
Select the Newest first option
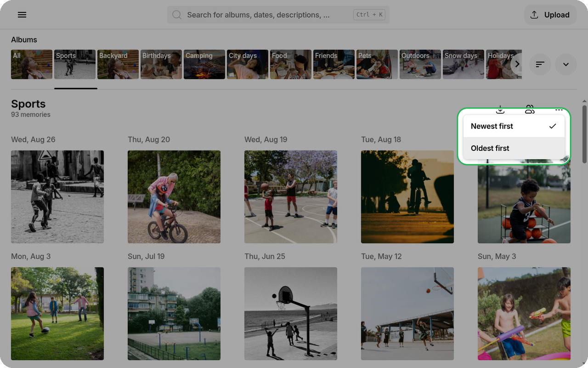pos(514,126)
